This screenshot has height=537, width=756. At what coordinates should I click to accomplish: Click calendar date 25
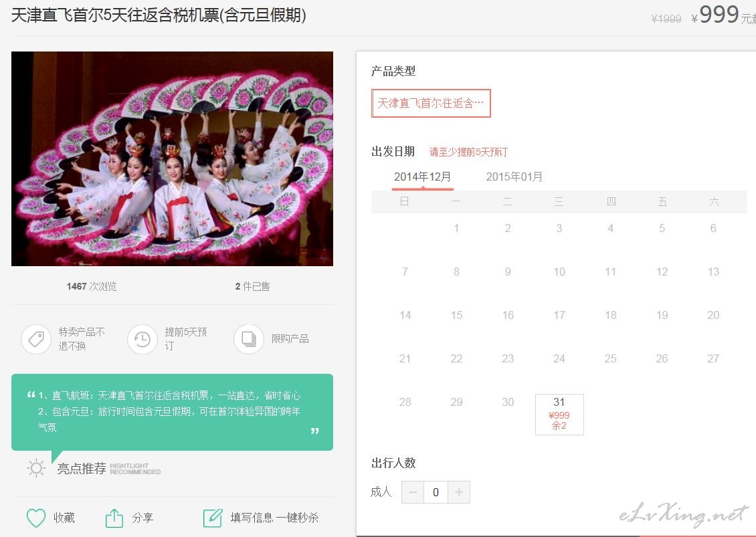tap(610, 358)
